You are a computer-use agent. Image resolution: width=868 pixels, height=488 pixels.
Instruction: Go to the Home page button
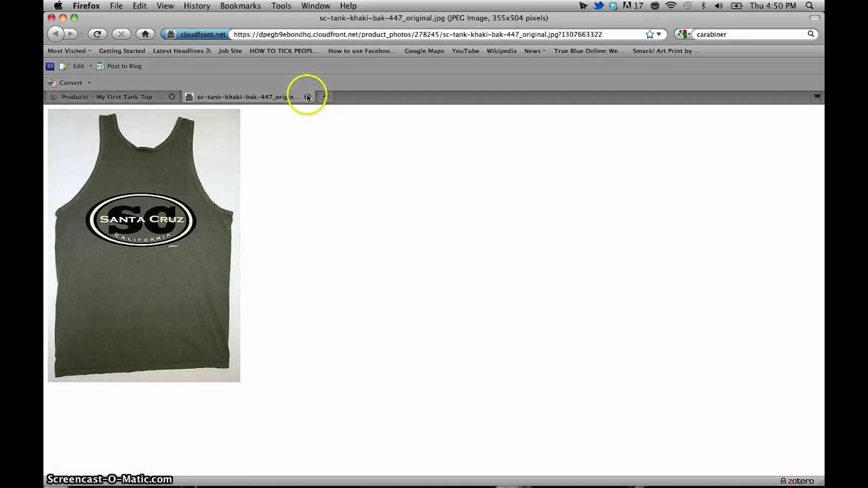144,34
